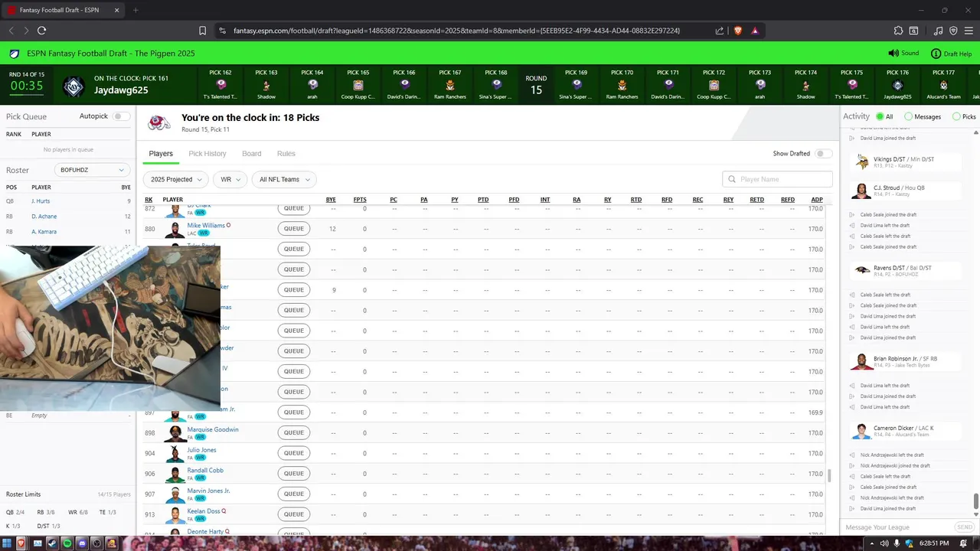
Task: Show hidden system tray icons chevron
Action: (x=872, y=543)
